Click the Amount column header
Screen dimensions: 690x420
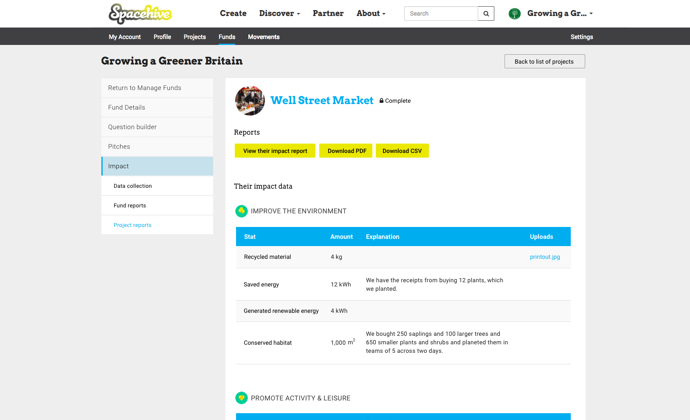point(341,237)
